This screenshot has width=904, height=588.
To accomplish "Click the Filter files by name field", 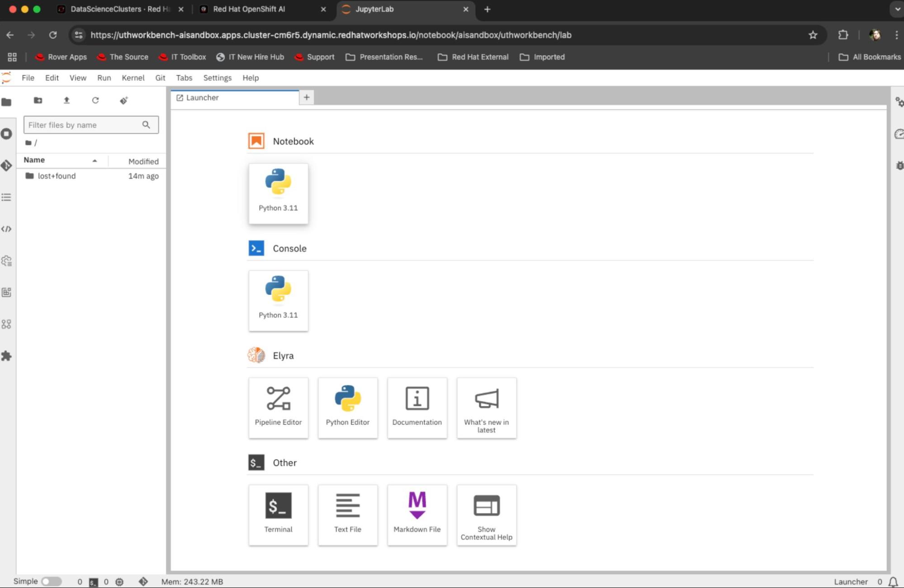I will click(x=84, y=125).
